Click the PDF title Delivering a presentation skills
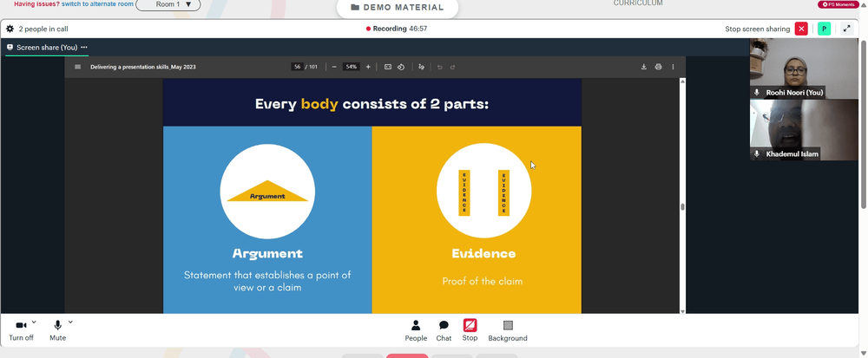This screenshot has height=358, width=868. pos(143,67)
